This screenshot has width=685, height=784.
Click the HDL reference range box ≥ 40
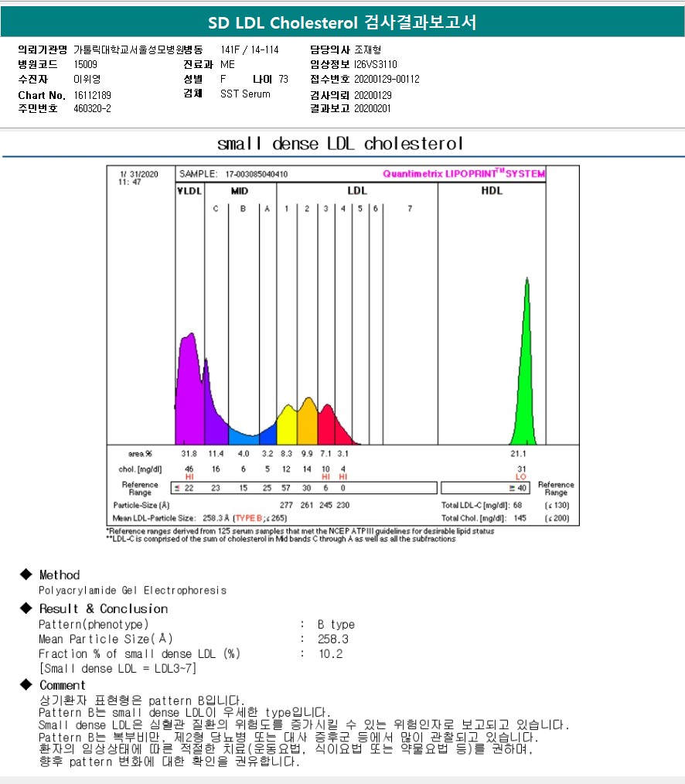coord(485,488)
